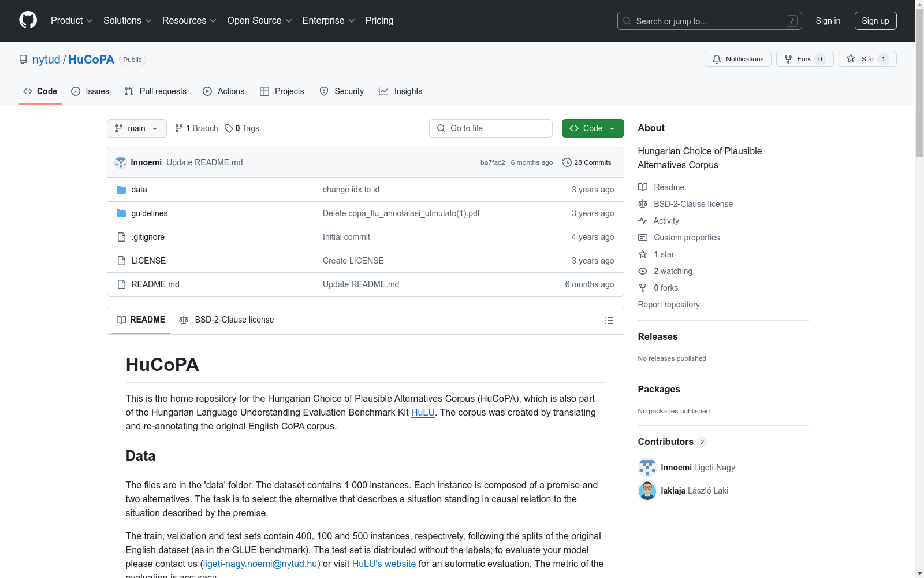Open the GitHub homepage logo
The width and height of the screenshot is (924, 578).
[x=28, y=20]
